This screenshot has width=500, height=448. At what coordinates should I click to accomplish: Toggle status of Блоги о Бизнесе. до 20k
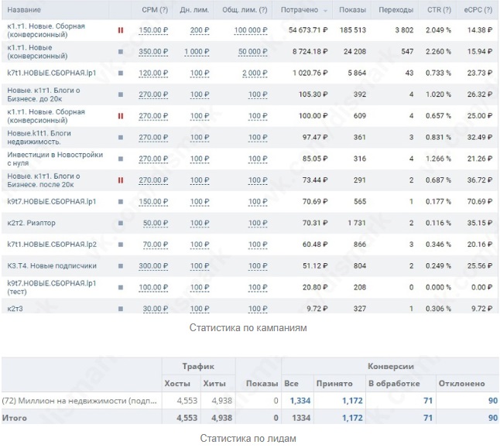[121, 94]
